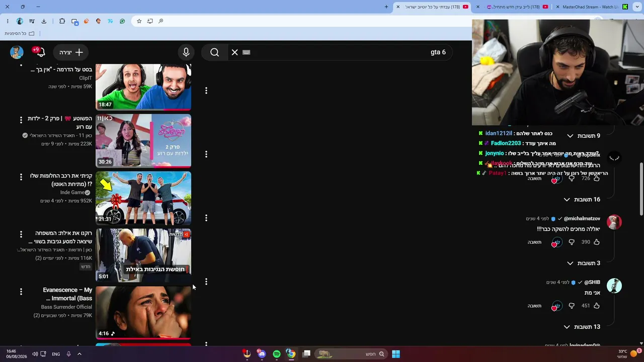Click the three dots right of the 18:47 thumbnail
644x362 pixels.
tap(206, 90)
